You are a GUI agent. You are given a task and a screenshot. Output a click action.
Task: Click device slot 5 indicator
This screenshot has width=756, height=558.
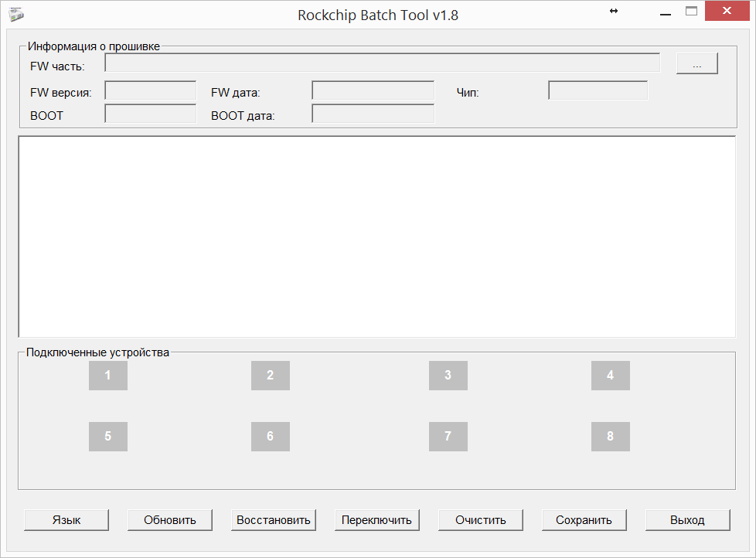coord(107,437)
